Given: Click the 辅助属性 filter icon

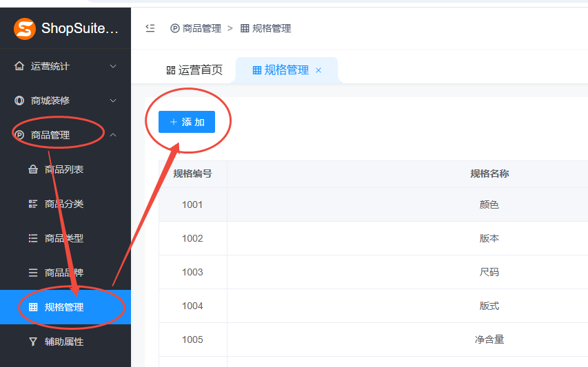Looking at the screenshot, I should pos(33,342).
